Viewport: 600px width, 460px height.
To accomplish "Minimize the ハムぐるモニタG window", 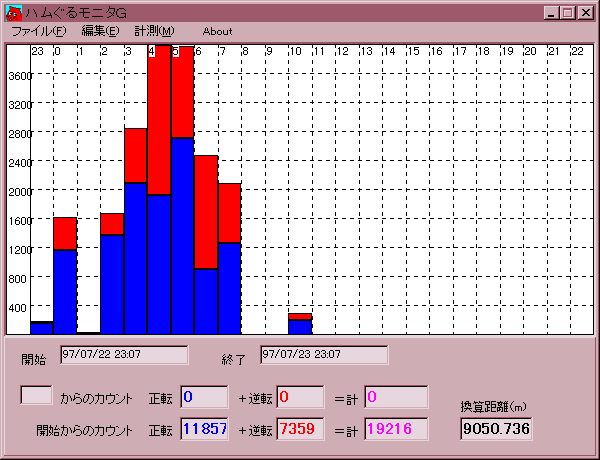I will tap(552, 13).
